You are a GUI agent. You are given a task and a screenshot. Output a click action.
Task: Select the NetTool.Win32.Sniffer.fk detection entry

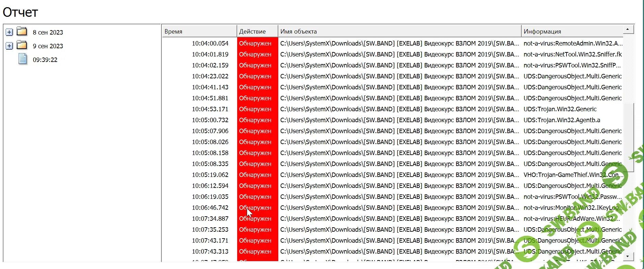point(572,54)
